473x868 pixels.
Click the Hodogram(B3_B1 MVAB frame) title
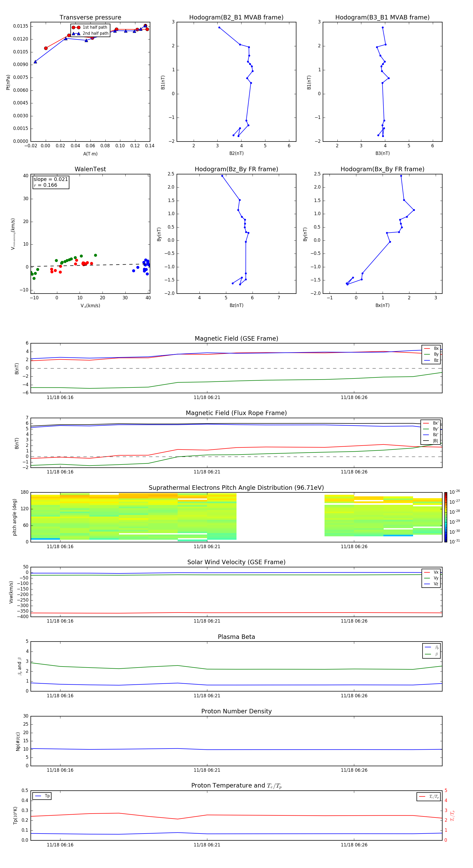(382, 18)
